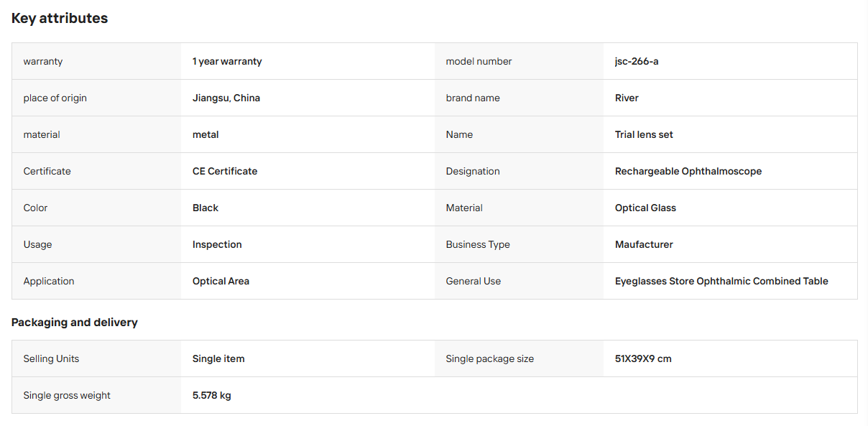Click the Maufacturer business type value
Screen dimensions: 868x426
(644, 245)
